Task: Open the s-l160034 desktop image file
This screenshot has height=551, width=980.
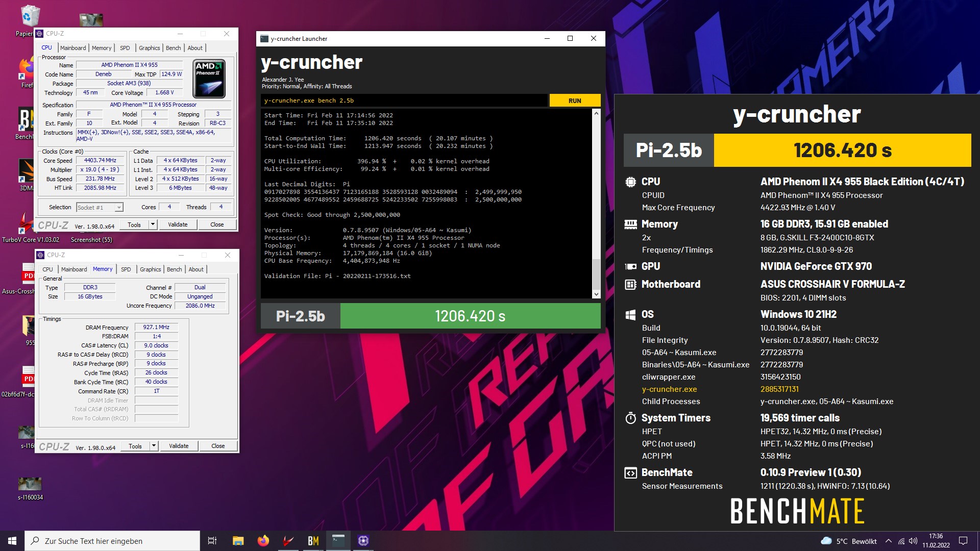Action: point(30,488)
